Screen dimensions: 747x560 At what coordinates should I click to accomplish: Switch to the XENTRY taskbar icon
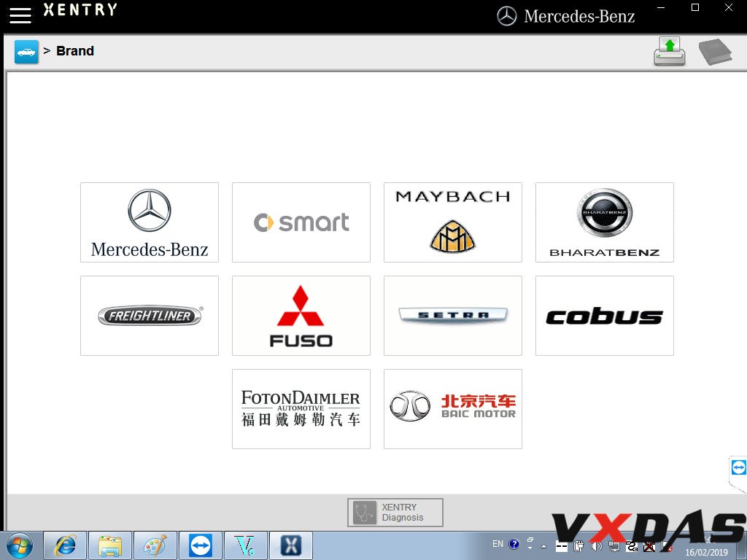pos(291,545)
